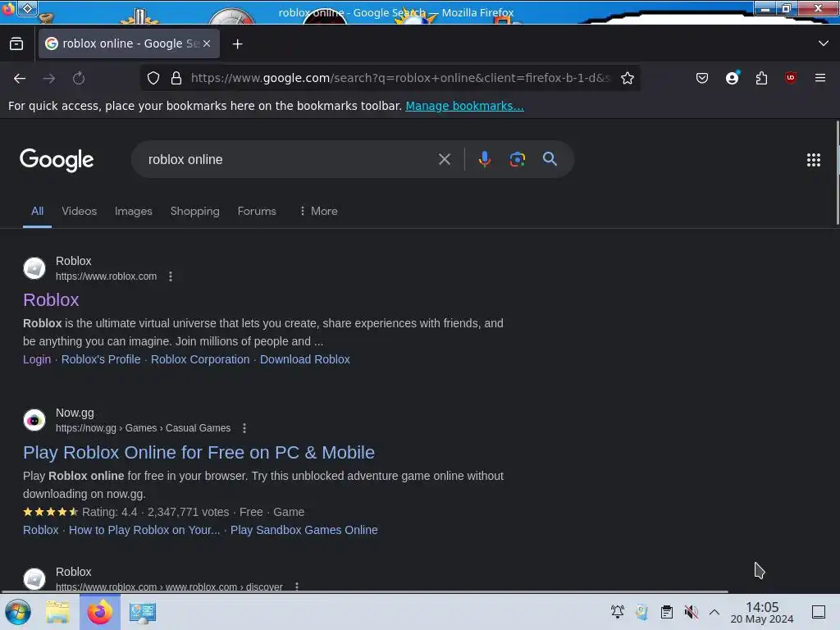
Task: Open options dots beside roblox.com discover result
Action: coord(297,586)
